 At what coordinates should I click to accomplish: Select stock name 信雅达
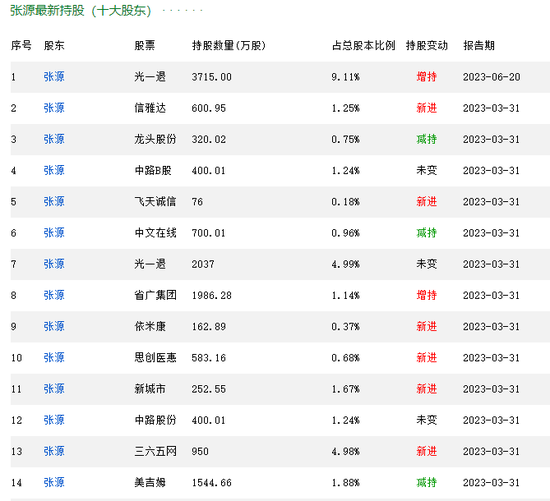click(150, 108)
